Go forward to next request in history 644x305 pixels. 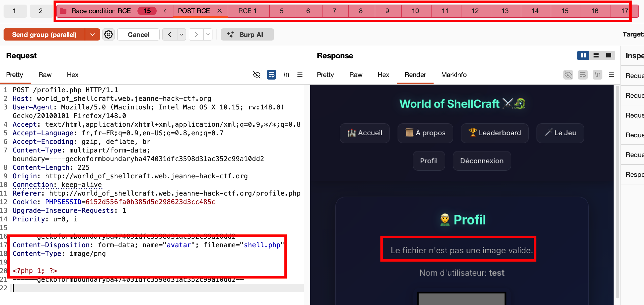click(196, 34)
